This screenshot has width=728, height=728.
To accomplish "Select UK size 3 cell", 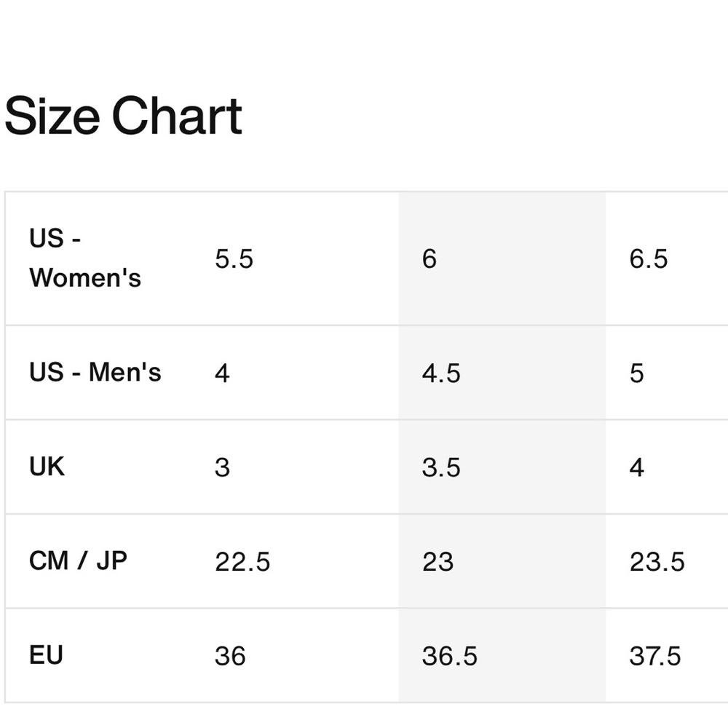I will pyautogui.click(x=222, y=467).
